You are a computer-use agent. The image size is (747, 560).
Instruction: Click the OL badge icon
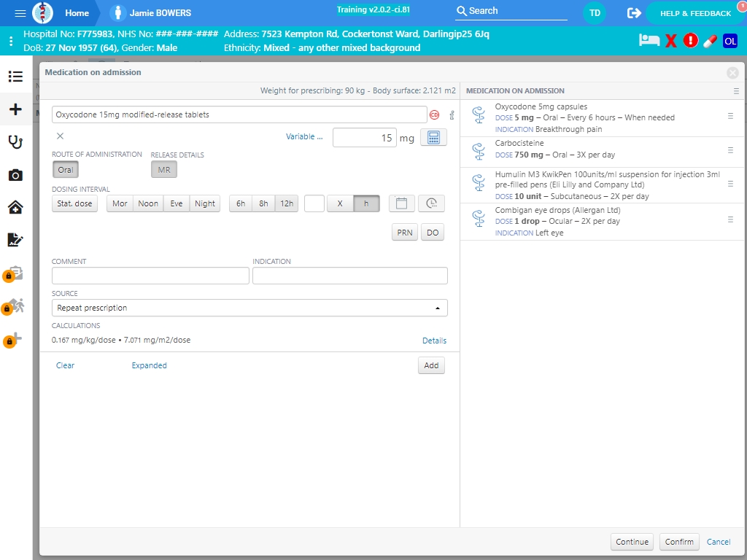pos(729,41)
